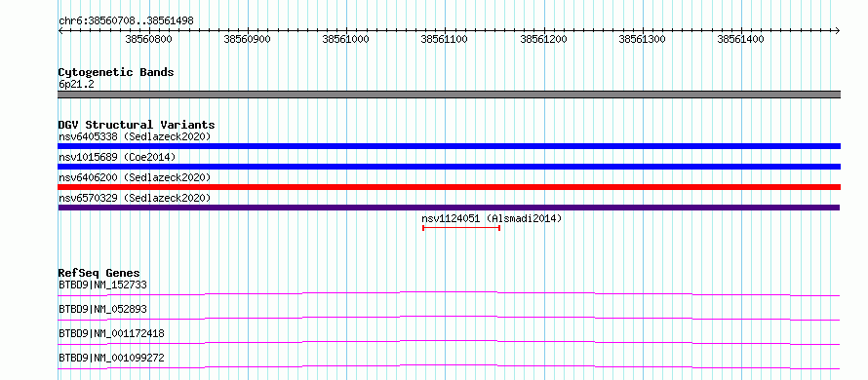Open the nsv1015689 (Coe2014) variant label
Image resolution: width=868 pixels, height=380 pixels.
point(117,157)
